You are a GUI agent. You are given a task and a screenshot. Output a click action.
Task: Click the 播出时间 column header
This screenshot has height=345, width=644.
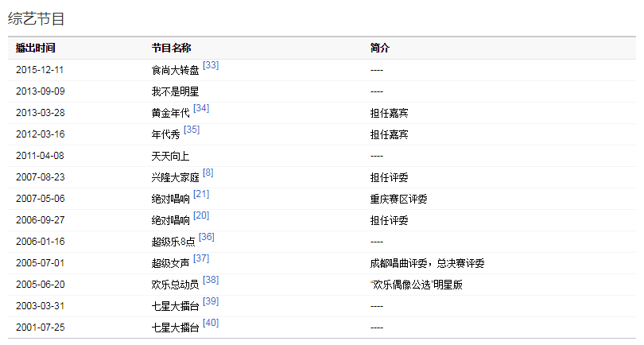pyautogui.click(x=36, y=48)
